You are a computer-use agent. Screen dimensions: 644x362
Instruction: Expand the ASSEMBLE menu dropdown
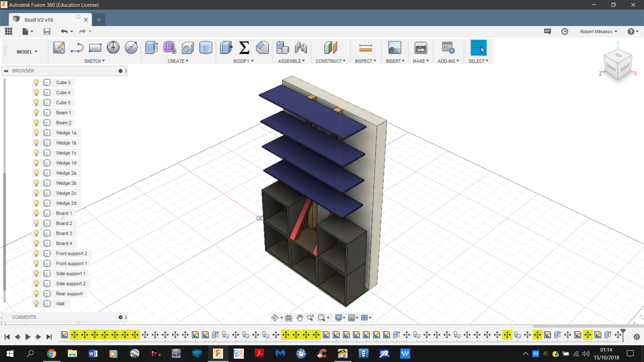click(291, 61)
